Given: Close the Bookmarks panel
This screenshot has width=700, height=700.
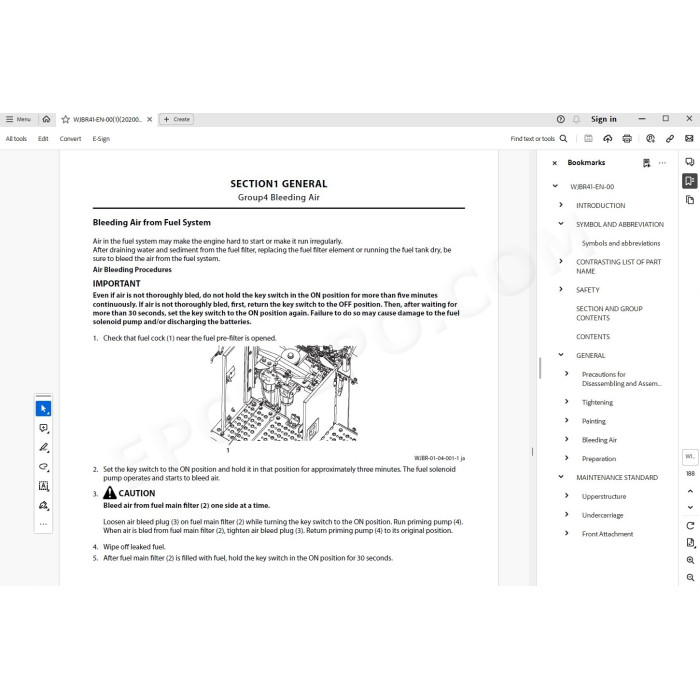Looking at the screenshot, I should click(554, 163).
